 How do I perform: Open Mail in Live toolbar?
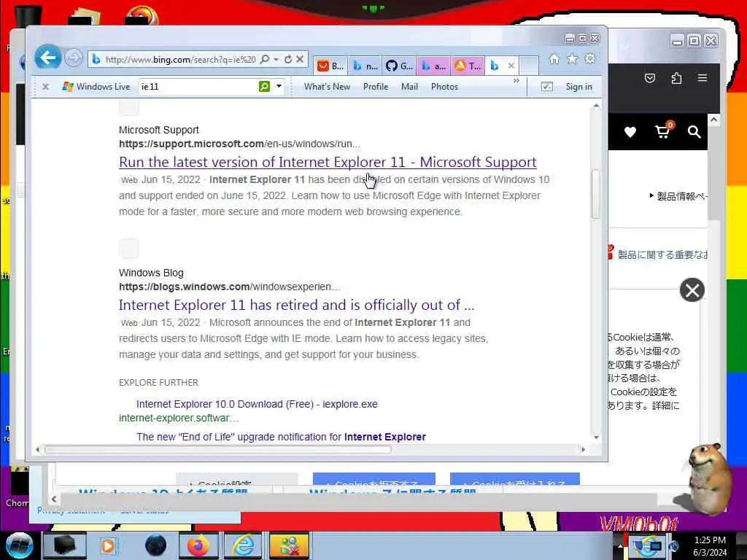pos(410,87)
